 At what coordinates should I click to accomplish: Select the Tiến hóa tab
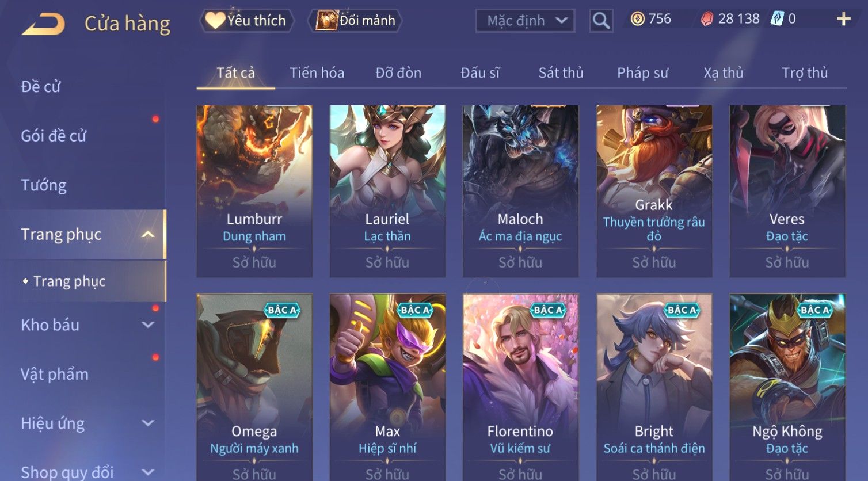pos(317,73)
